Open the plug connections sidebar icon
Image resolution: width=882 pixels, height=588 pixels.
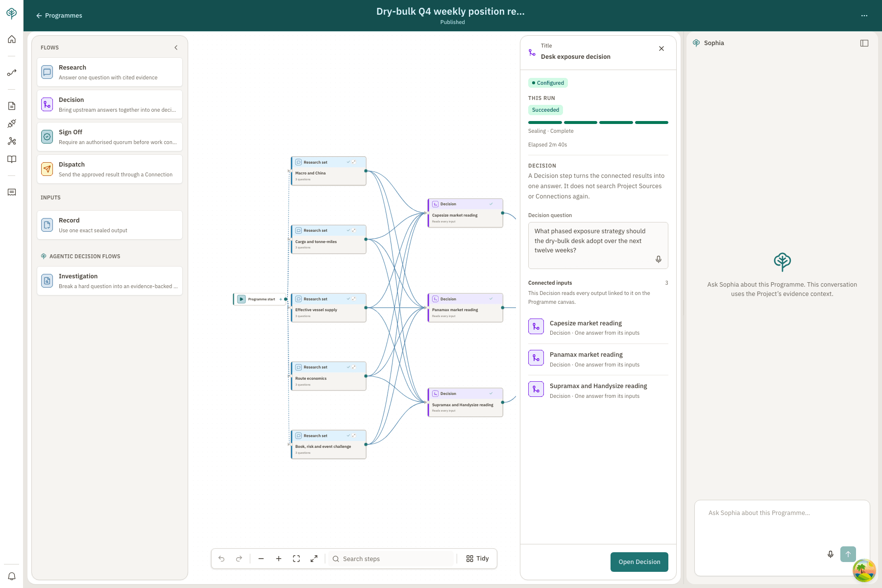[12, 123]
